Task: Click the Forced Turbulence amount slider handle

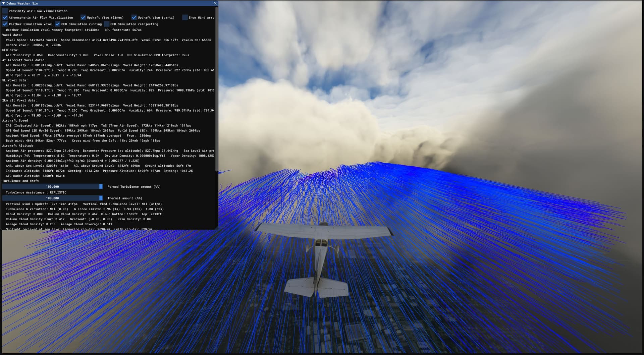Action: click(101, 186)
